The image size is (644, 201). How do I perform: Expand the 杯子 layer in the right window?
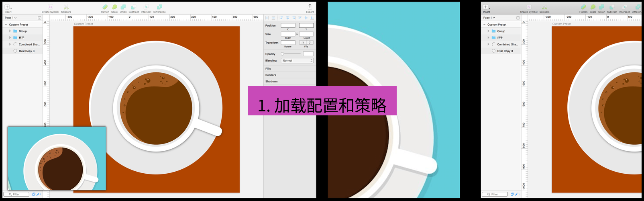pyautogui.click(x=489, y=38)
